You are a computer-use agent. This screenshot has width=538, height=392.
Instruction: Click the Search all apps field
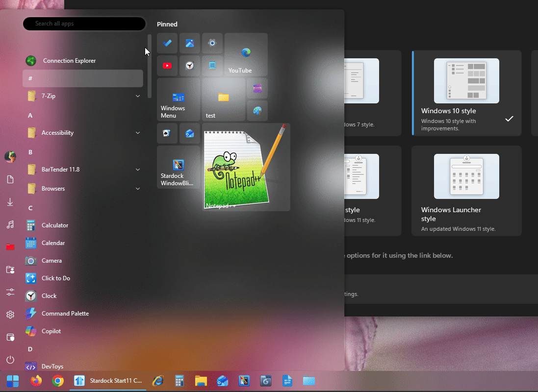pos(84,24)
